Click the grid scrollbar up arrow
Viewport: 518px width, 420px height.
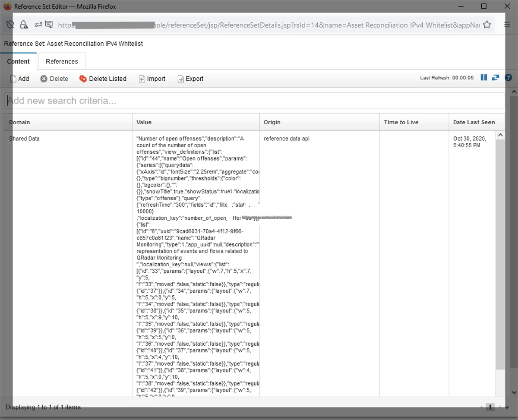tap(500, 135)
